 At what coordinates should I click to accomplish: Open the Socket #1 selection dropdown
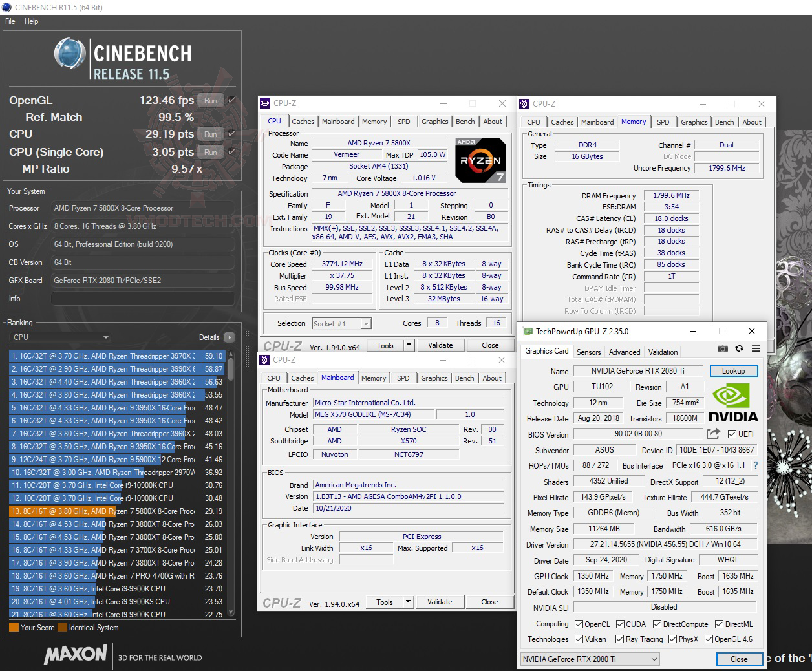[x=341, y=324]
